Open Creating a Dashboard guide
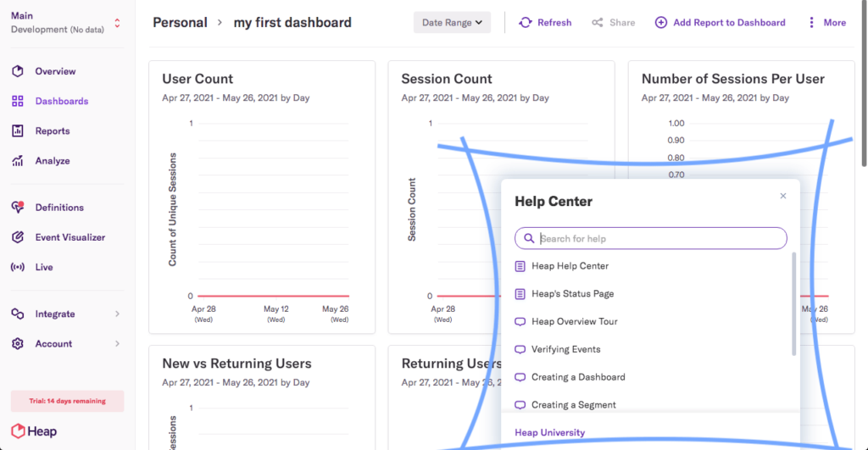The height and width of the screenshot is (450, 868). click(578, 377)
